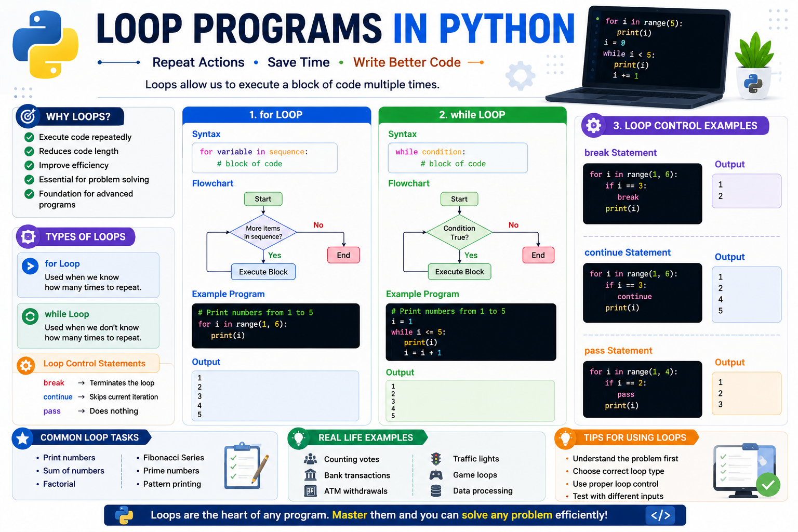Click the End node in for loop flowchart
The width and height of the screenshot is (798, 532).
[343, 255]
